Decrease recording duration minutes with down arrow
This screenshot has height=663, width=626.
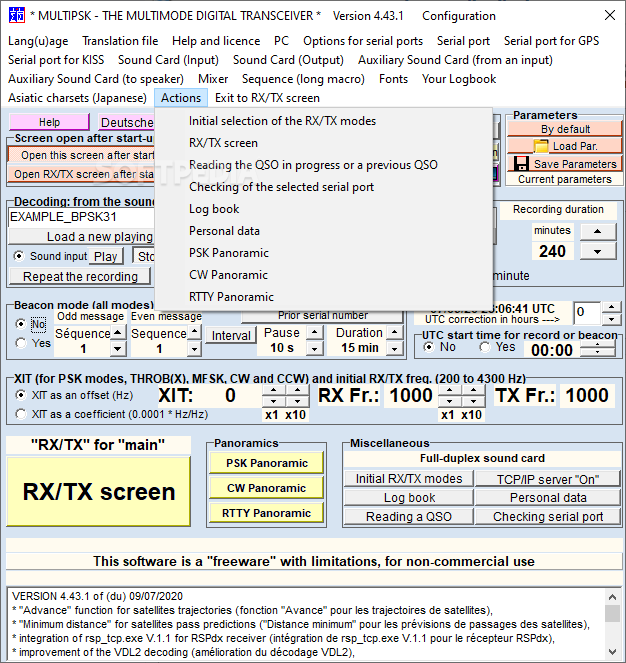598,252
